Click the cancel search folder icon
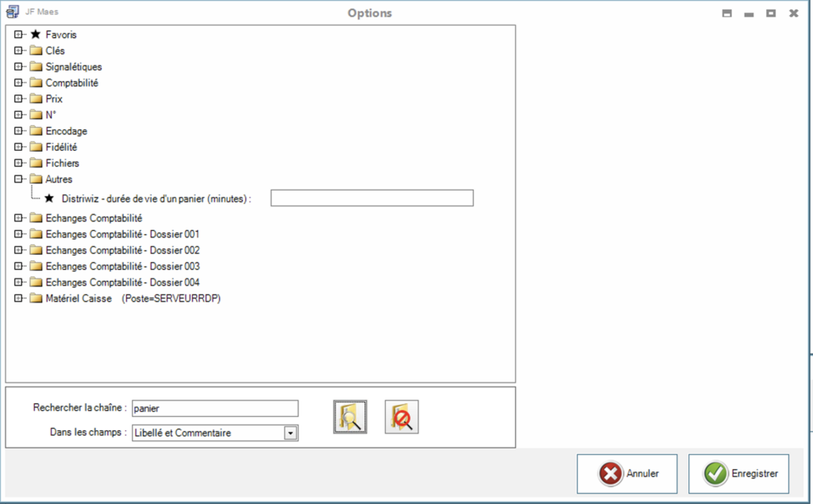Screen dimensions: 813x504 (x=402, y=417)
